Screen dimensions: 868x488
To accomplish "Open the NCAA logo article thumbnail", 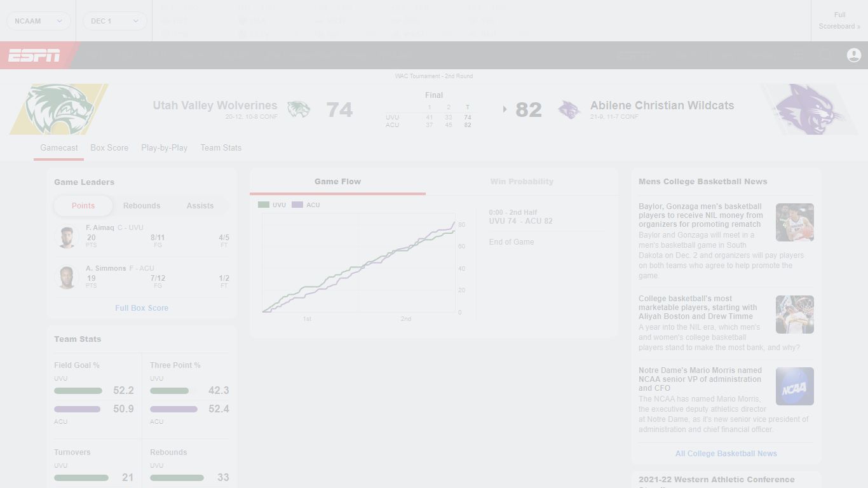I will click(x=795, y=386).
